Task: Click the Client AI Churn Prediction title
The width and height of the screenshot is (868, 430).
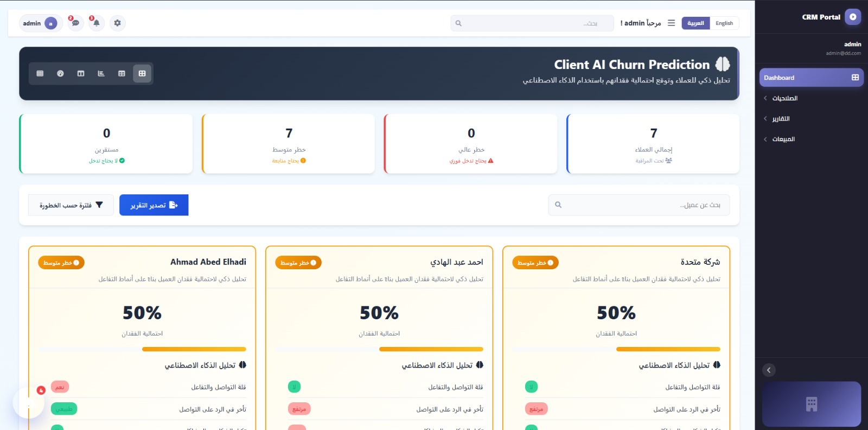Action: pyautogui.click(x=632, y=65)
